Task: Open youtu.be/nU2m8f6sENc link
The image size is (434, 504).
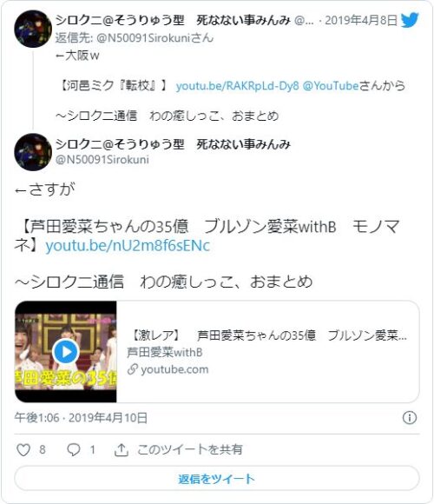Action: click(x=128, y=246)
